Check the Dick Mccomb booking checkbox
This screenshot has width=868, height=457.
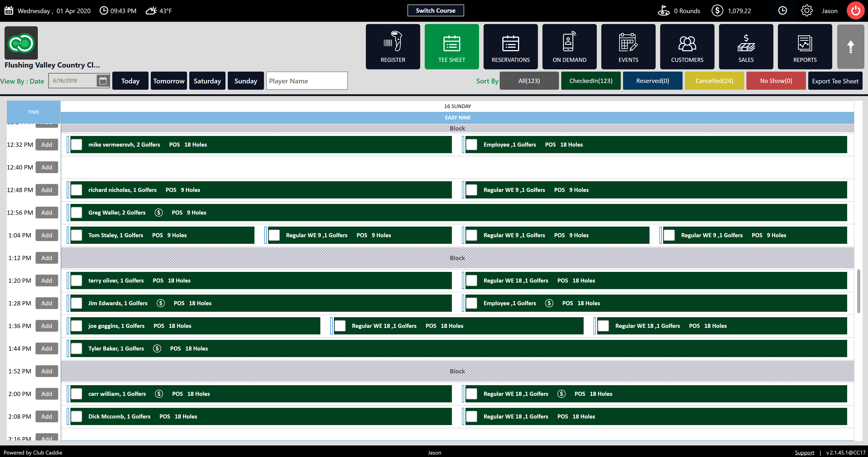[x=77, y=416]
